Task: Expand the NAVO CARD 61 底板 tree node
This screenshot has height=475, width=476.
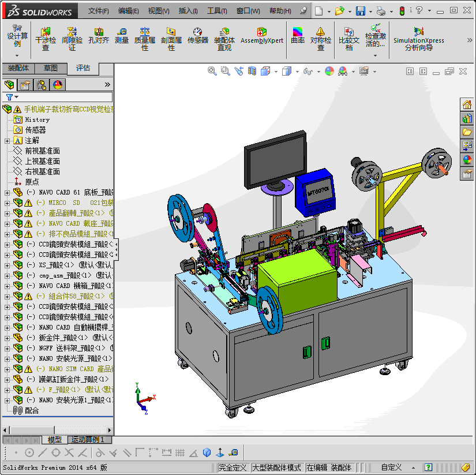Action: (x=8, y=193)
